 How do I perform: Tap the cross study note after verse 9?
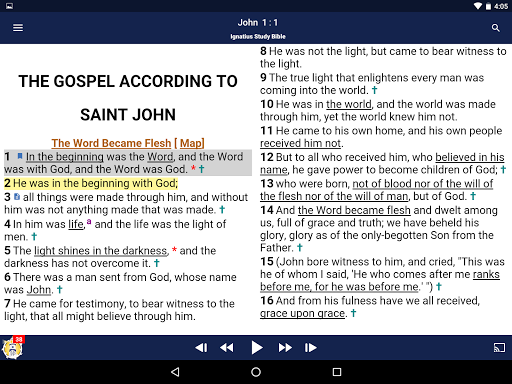375,90
